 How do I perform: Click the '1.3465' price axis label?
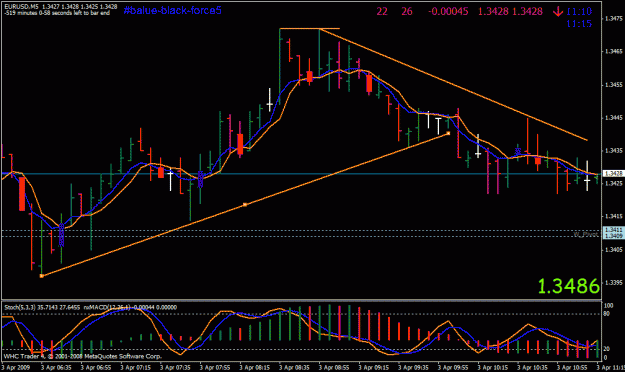[x=614, y=51]
